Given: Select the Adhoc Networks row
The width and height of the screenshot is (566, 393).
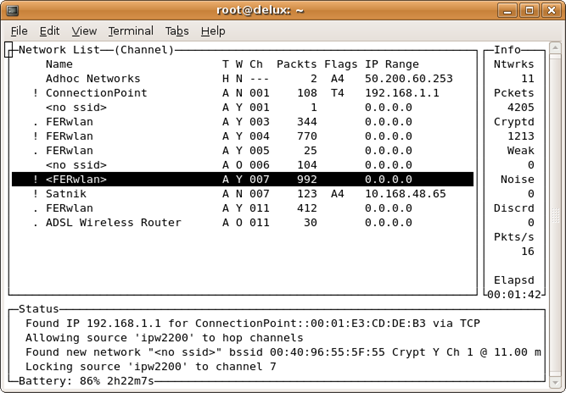Looking at the screenshot, I should [243, 79].
